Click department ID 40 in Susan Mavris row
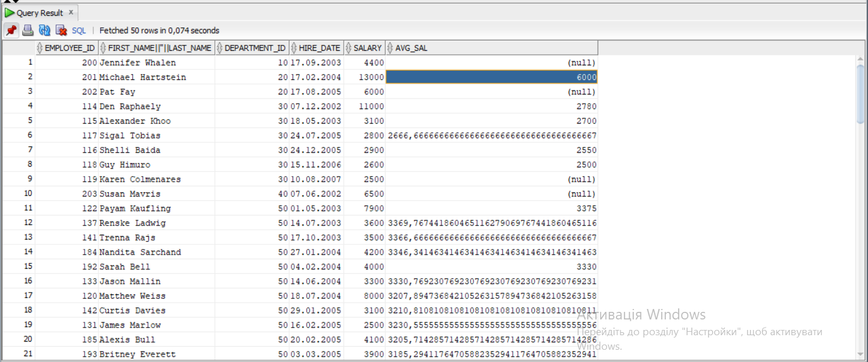The image size is (868, 362). click(x=252, y=194)
